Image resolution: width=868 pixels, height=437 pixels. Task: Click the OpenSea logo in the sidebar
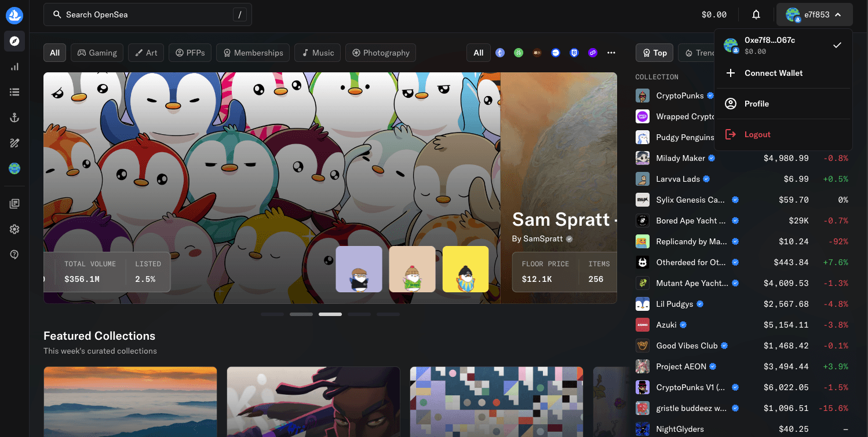[14, 15]
